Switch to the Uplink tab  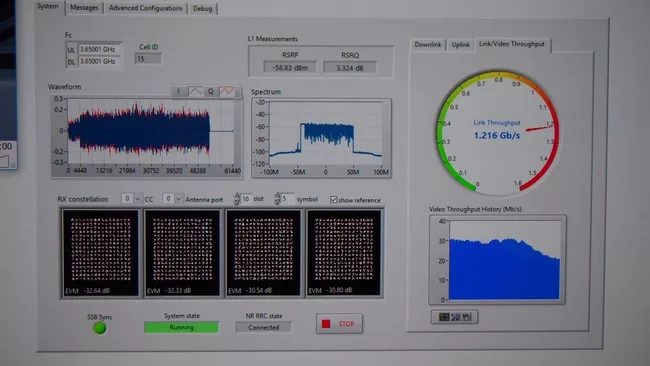coord(461,44)
